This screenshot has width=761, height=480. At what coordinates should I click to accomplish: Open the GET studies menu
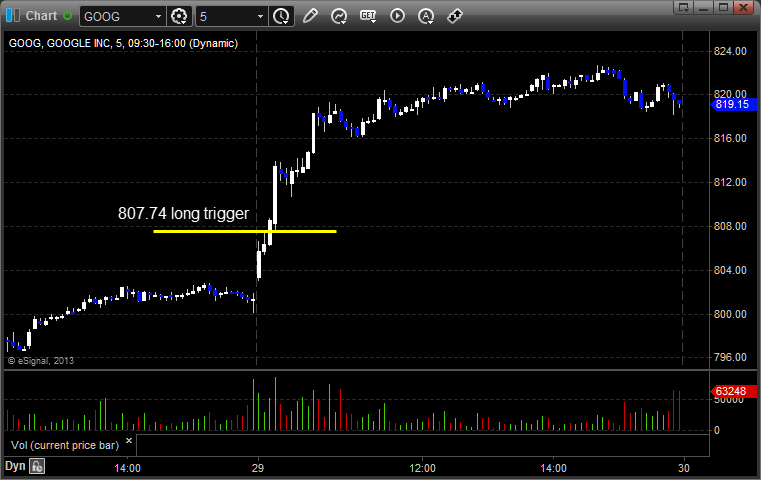[x=368, y=16]
